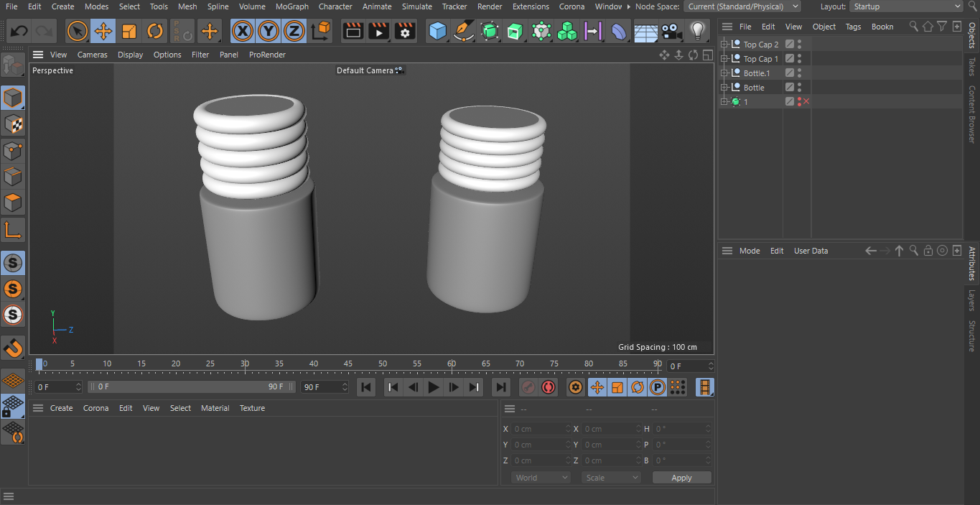Viewport: 980px width, 505px height.
Task: Click the Undo arrow icon
Action: (19, 32)
